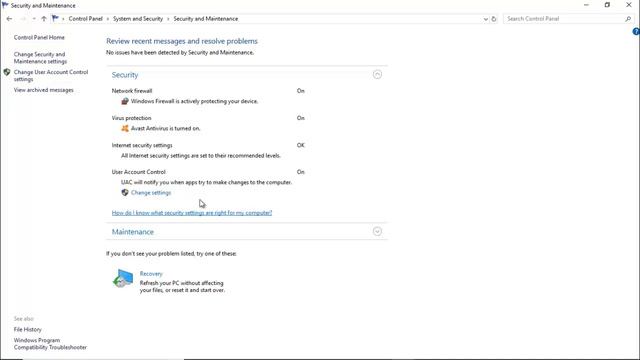Click the Internet security OK status
Screen dimensions: 640x360
[300, 145]
